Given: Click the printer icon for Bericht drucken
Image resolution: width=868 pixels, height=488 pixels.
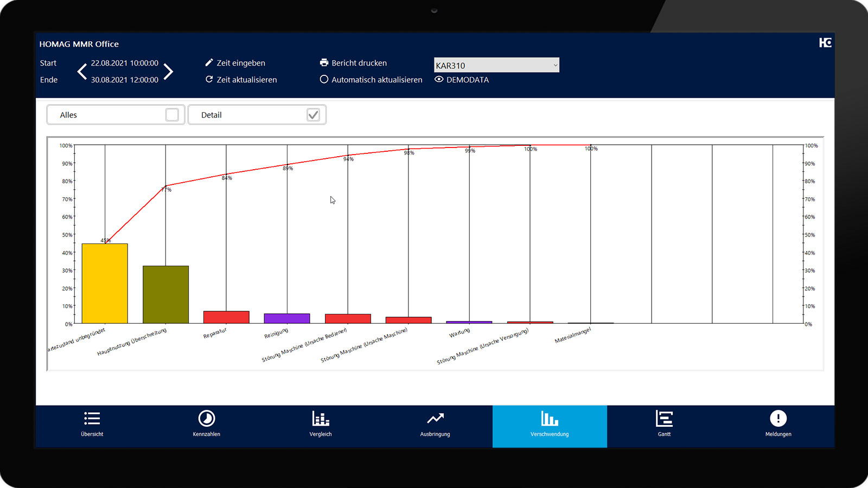Looking at the screenshot, I should (x=324, y=62).
